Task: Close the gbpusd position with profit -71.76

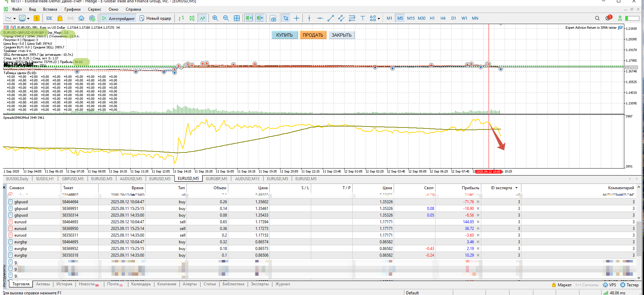Action: click(x=478, y=202)
